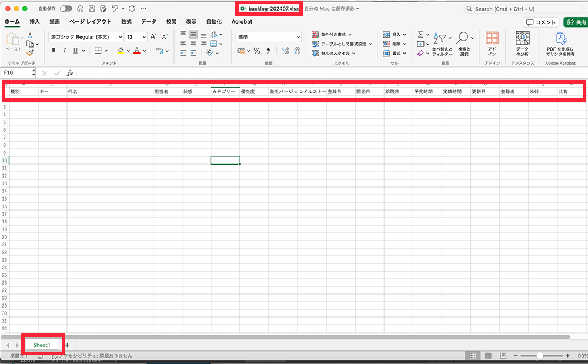Add a new sheet with plus icon

68,345
